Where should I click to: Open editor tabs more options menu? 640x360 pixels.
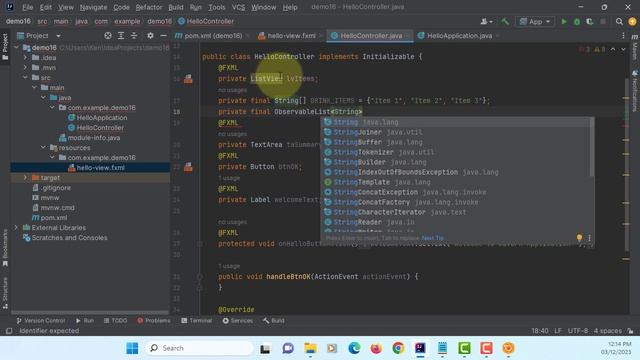point(623,36)
